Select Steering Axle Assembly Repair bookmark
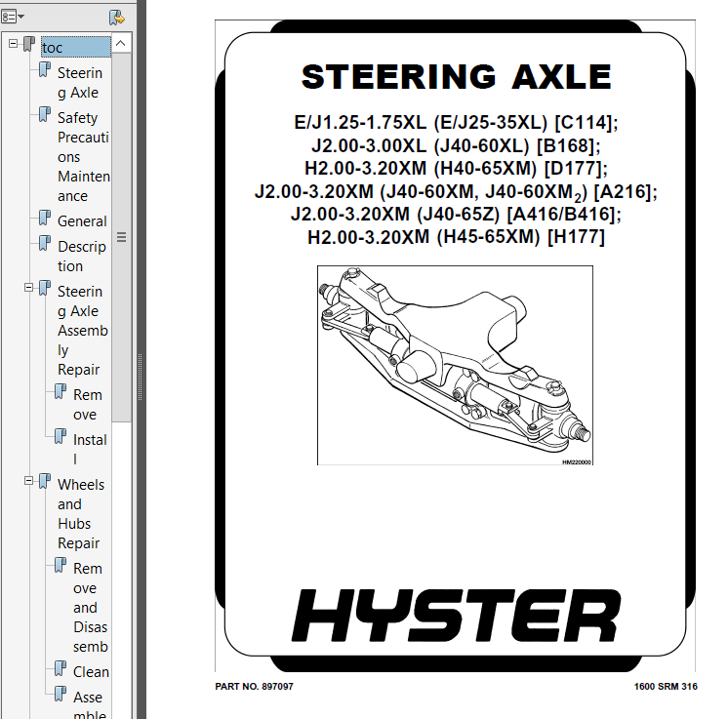 (x=83, y=331)
